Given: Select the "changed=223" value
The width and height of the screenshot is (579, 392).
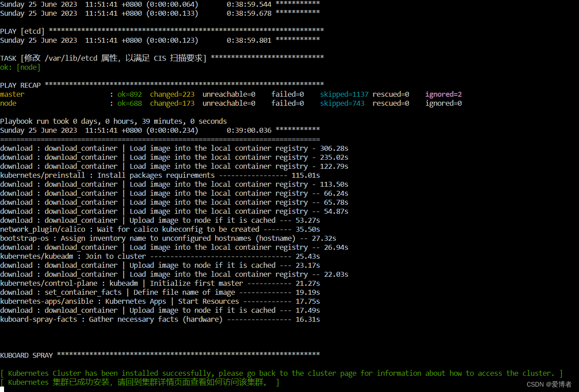Looking at the screenshot, I should pos(172,94).
